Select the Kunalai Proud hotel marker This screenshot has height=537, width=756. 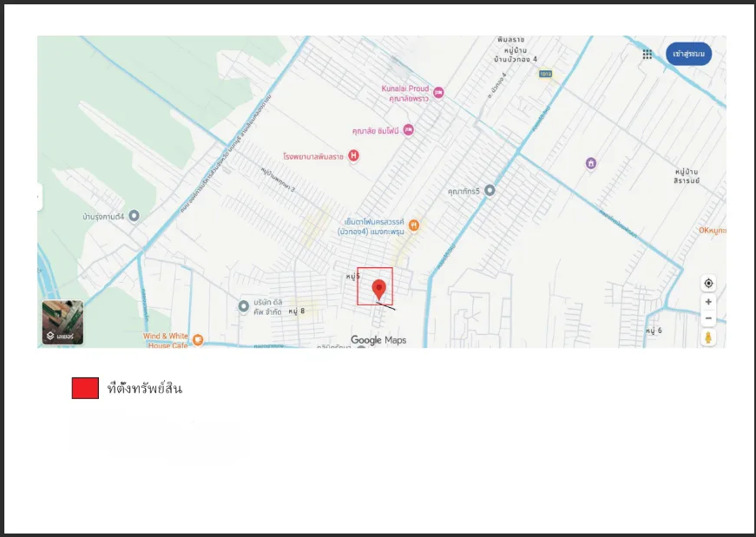(438, 93)
